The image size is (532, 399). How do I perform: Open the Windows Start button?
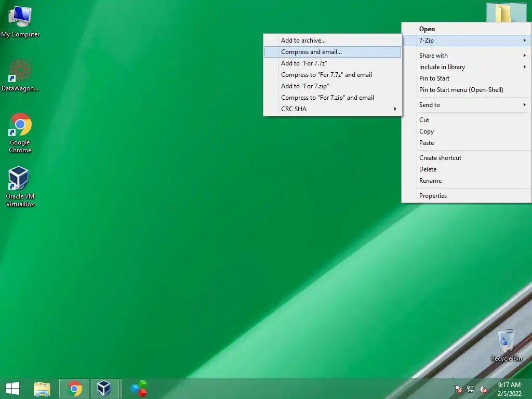click(x=12, y=389)
